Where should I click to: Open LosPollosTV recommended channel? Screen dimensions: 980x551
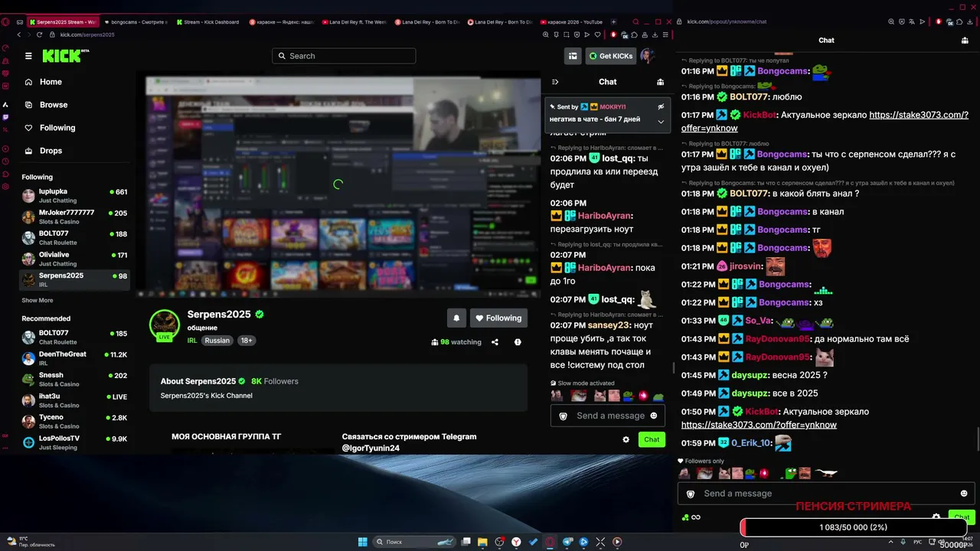tap(74, 442)
